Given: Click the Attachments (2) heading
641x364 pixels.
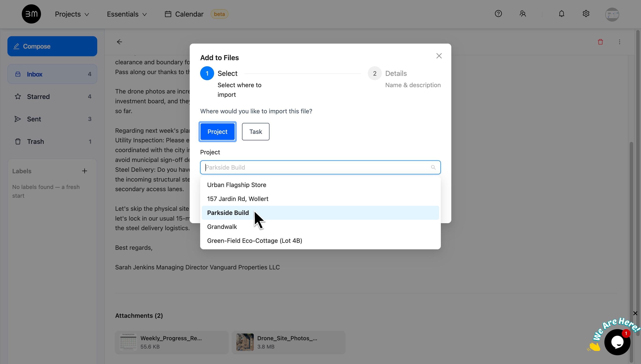Looking at the screenshot, I should coord(139,315).
